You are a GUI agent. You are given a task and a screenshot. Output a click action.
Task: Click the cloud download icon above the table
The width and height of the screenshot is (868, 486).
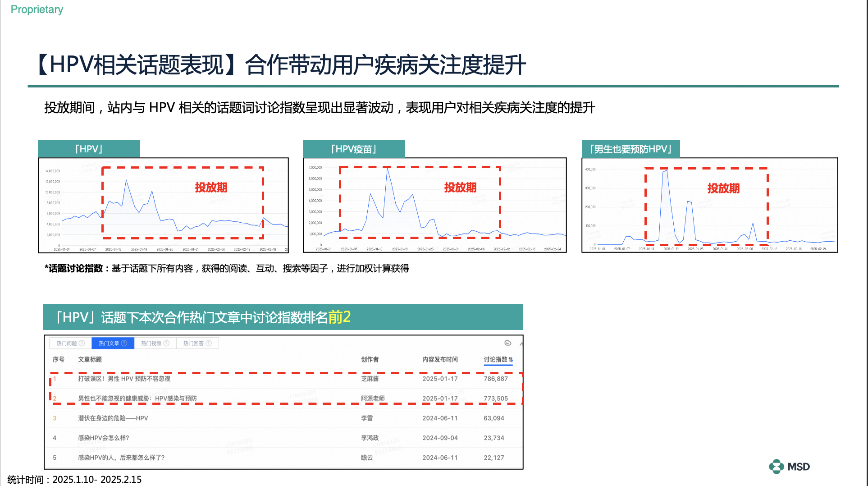(x=508, y=343)
